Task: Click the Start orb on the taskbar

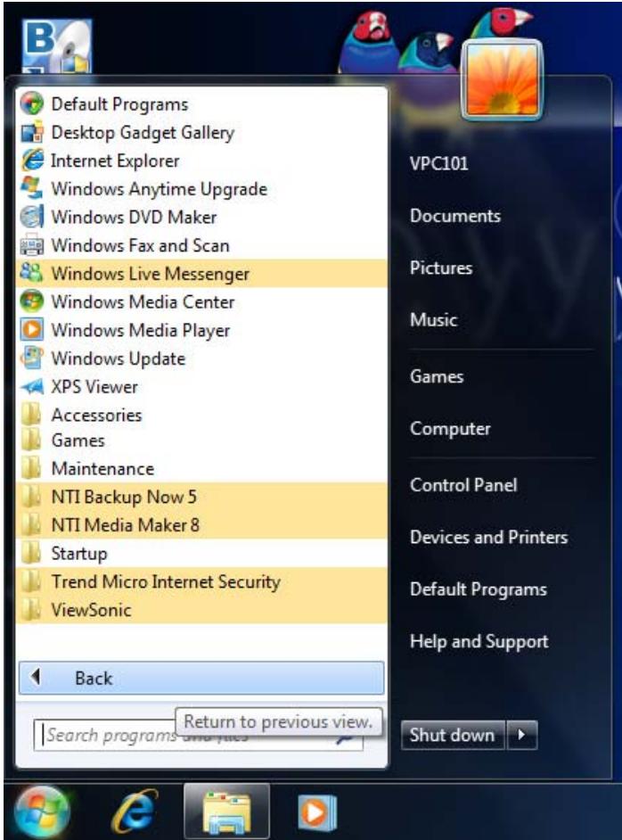Action: [x=42, y=812]
